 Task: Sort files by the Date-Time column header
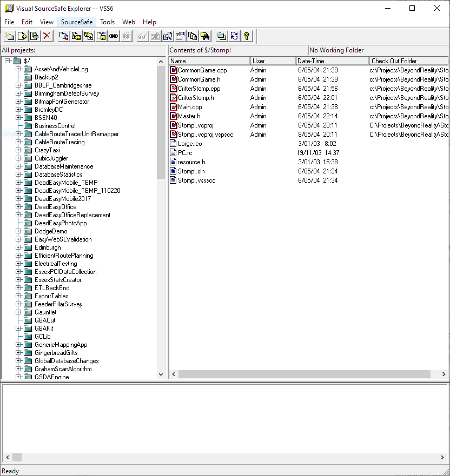point(332,61)
